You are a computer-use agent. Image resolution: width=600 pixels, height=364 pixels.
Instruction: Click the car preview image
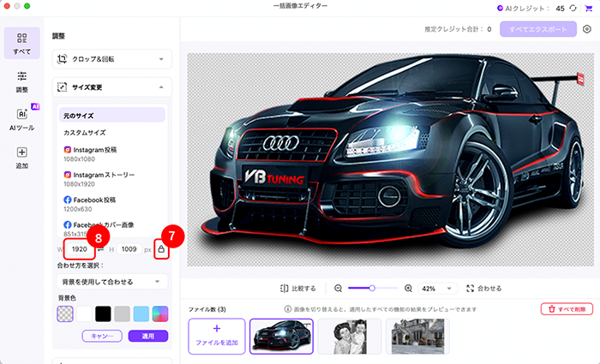point(390,159)
